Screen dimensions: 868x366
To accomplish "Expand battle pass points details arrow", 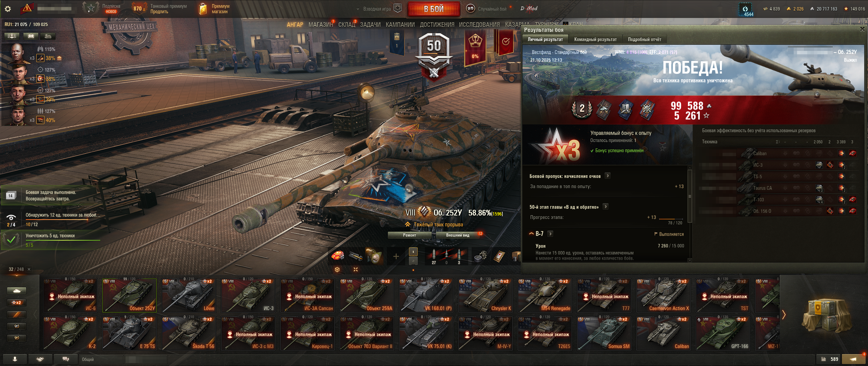I will [608, 176].
